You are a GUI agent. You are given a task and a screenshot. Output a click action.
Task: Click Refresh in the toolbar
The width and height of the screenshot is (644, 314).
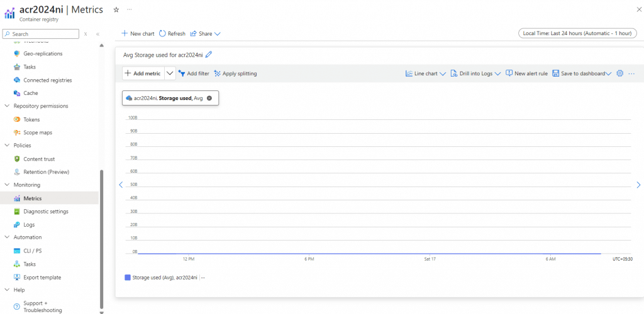click(172, 33)
